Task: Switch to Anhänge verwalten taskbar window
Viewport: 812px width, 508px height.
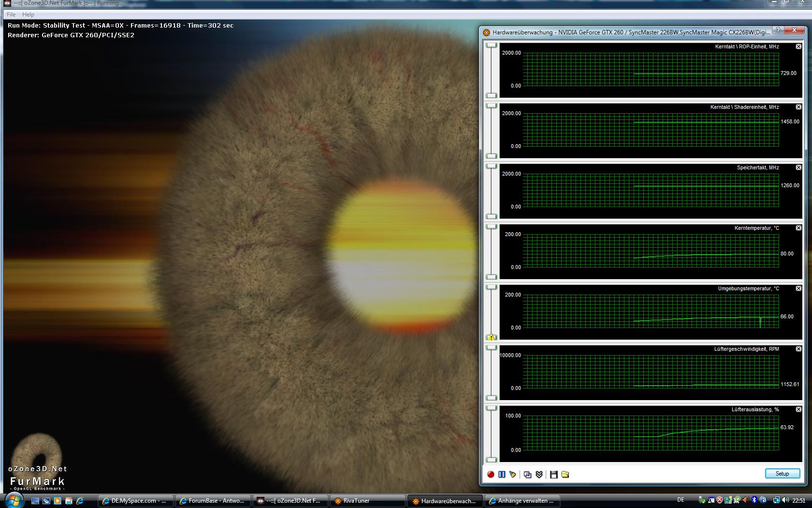Action: [522, 501]
